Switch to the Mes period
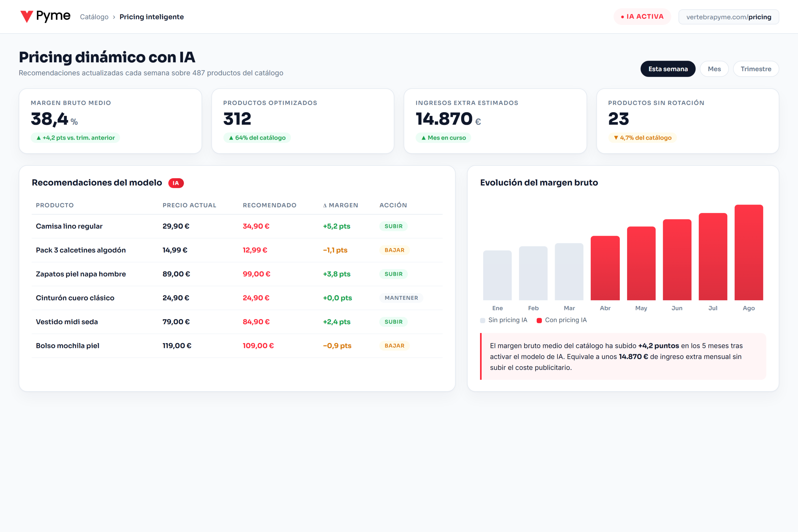 click(714, 69)
